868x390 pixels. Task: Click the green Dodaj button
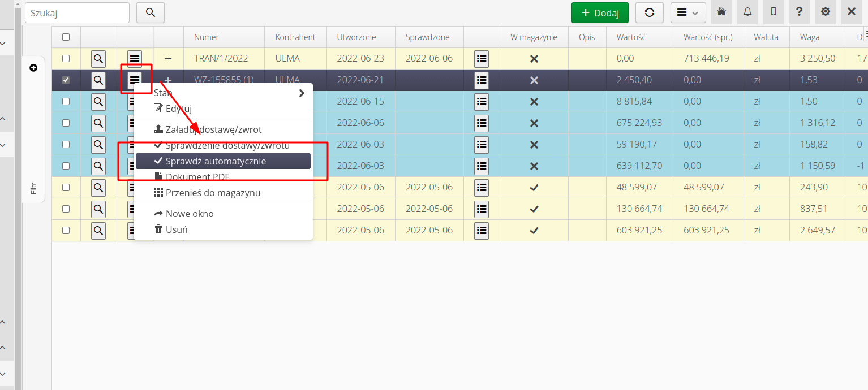[600, 12]
